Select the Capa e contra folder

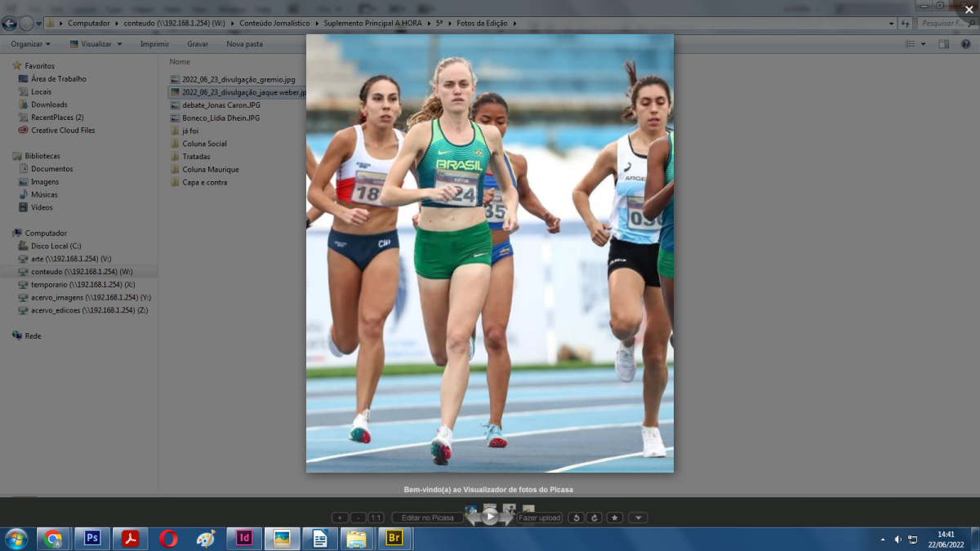[204, 182]
